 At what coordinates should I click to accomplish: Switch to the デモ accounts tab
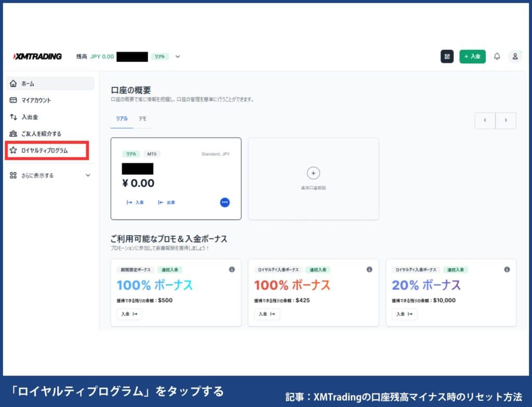tap(142, 119)
